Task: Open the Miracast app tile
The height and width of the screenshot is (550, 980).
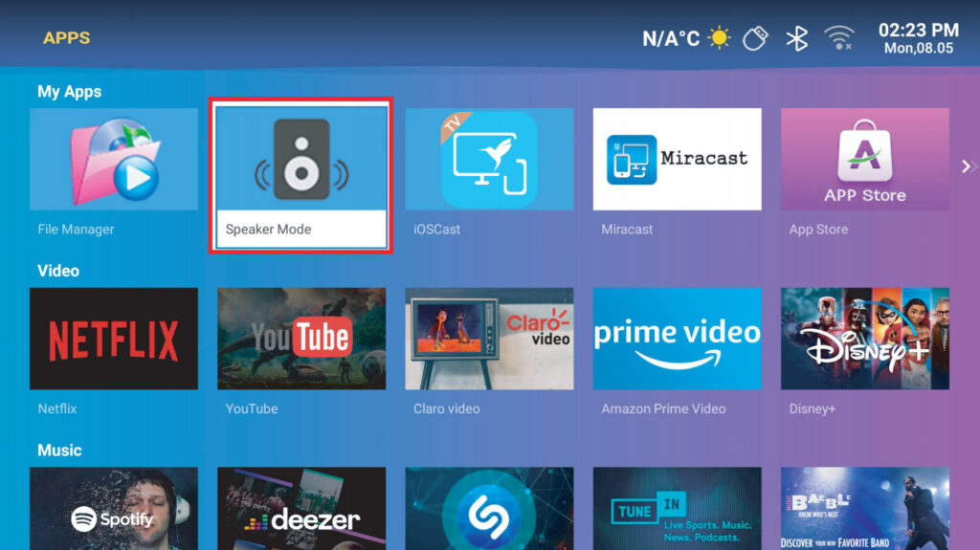Action: (x=677, y=160)
